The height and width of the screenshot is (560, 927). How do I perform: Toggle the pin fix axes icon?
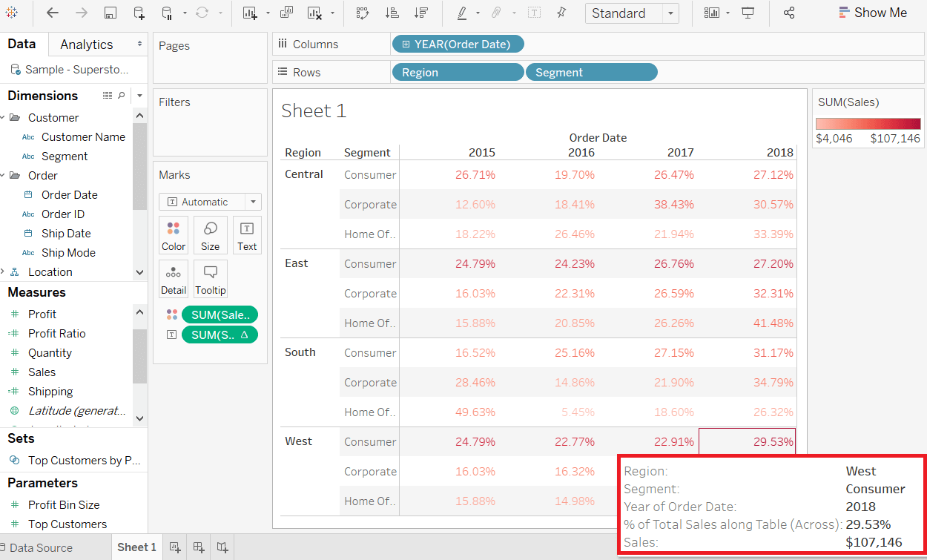561,13
